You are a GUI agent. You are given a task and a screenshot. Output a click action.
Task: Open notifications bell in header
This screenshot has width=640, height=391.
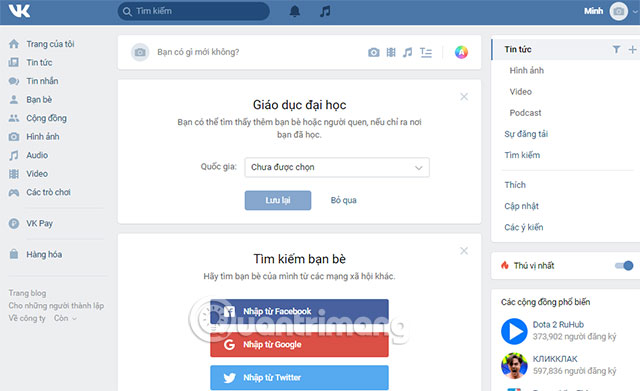pos(295,11)
